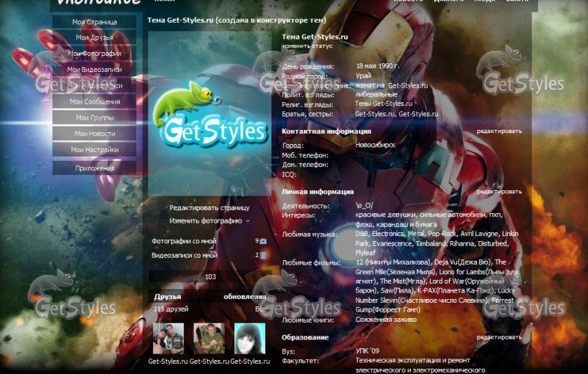Viewport: 588px width, 374px height.
Task: Open Мои Фотографии menu item
Action: point(95,54)
